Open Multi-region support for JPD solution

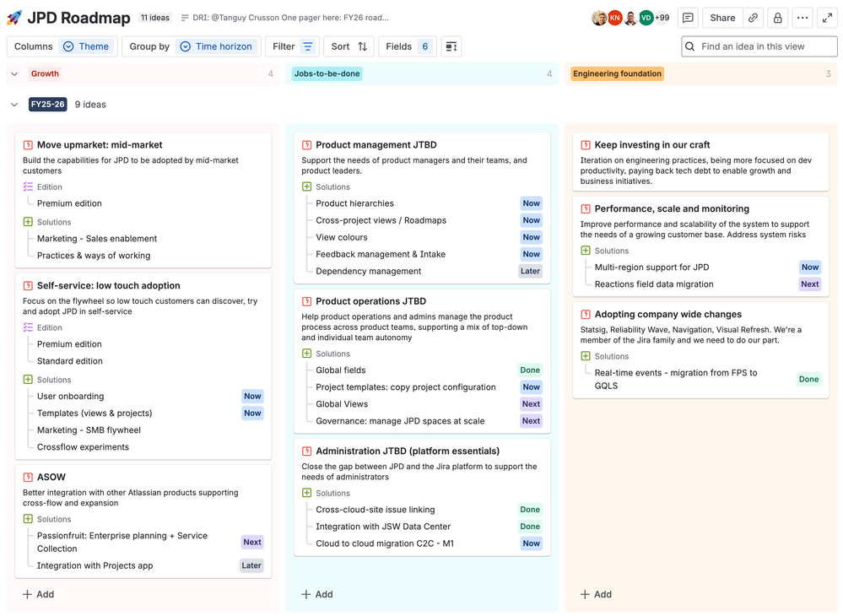click(651, 267)
